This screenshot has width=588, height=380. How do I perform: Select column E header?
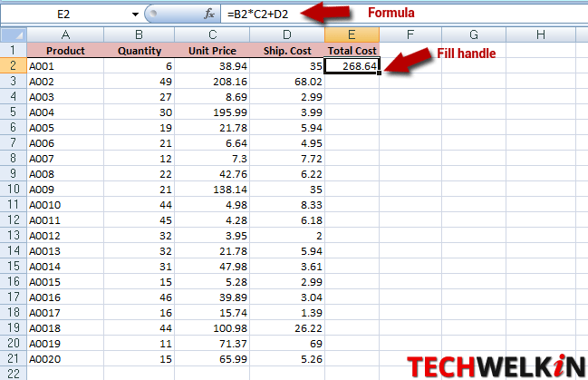[352, 35]
